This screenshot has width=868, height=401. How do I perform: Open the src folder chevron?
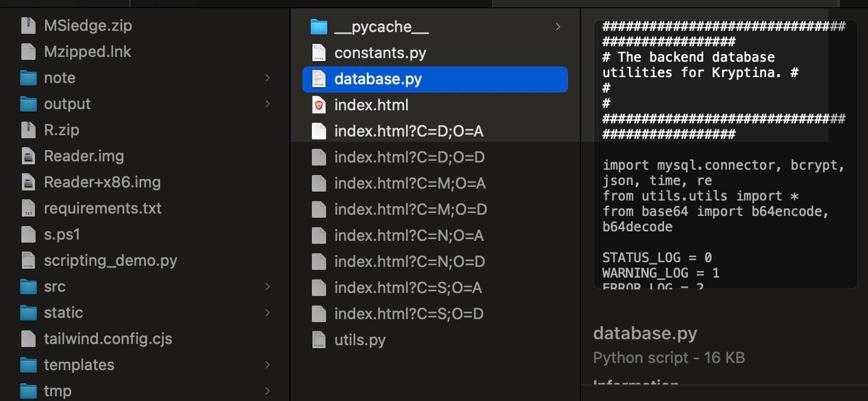point(267,287)
